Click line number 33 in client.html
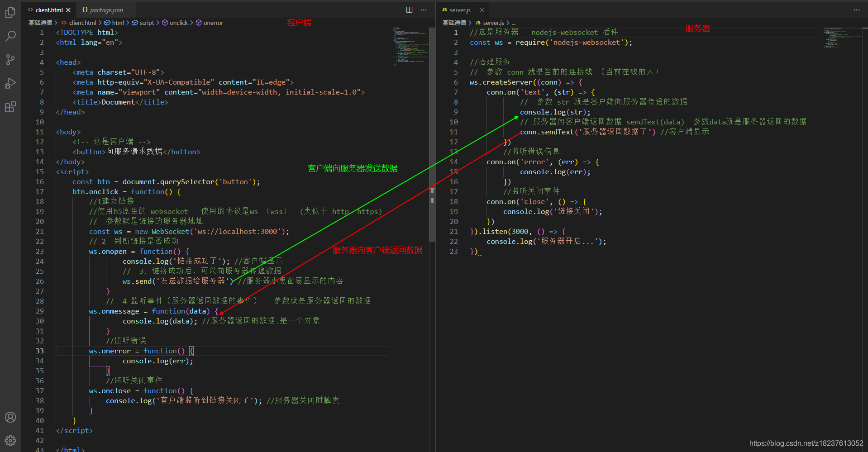 pos(40,351)
